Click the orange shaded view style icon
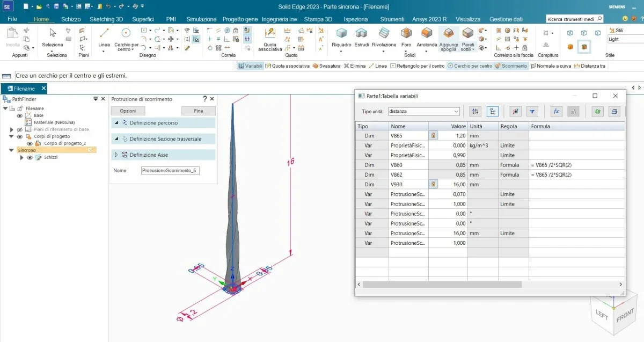 click(570, 47)
